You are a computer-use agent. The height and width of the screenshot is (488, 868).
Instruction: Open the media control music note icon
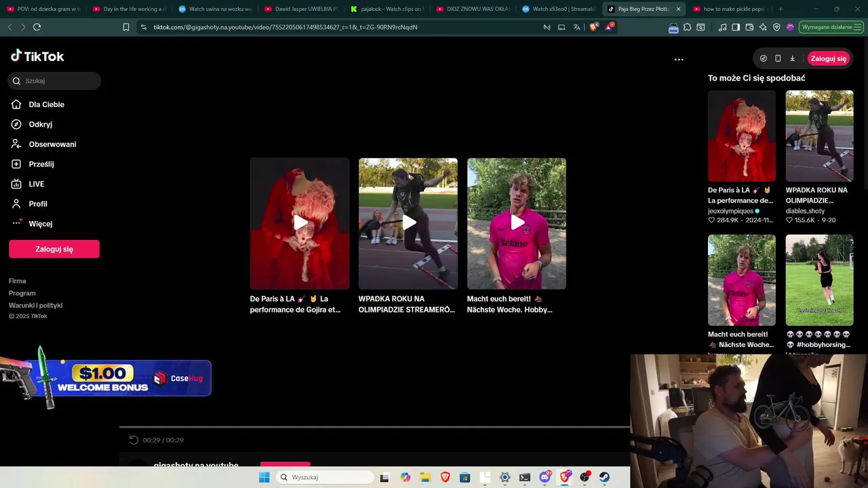722,27
